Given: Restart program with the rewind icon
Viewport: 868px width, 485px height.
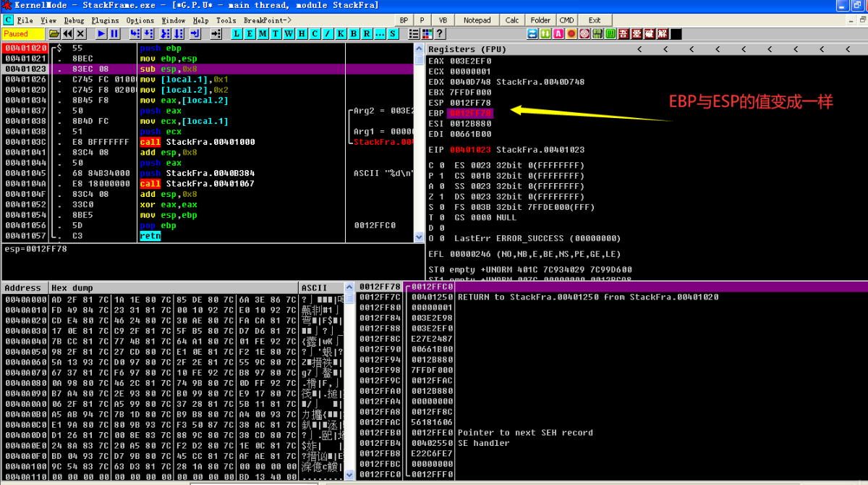Looking at the screenshot, I should click(x=67, y=34).
